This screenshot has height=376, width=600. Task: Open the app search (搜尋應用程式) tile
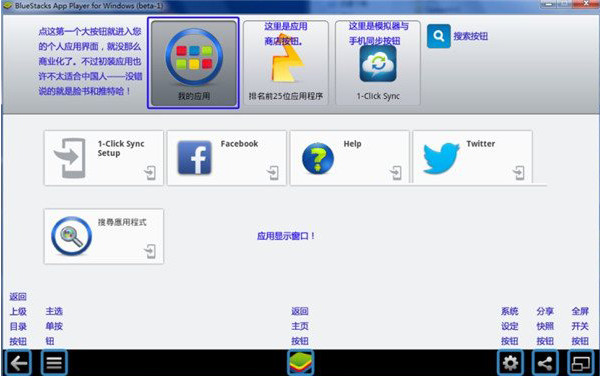tap(104, 236)
